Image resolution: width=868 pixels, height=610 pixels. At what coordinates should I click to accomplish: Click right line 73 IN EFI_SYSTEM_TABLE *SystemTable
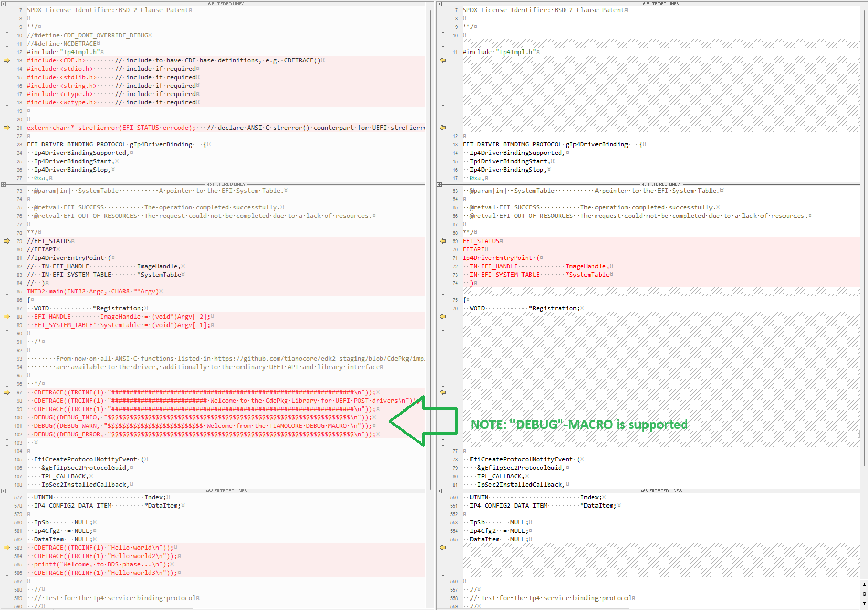pyautogui.click(x=541, y=275)
